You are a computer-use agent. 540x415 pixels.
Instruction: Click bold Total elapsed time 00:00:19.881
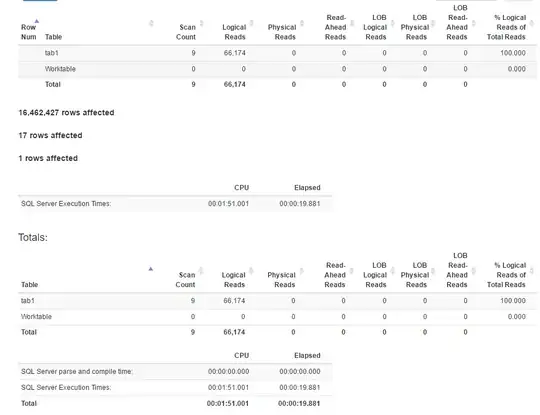[x=299, y=403]
